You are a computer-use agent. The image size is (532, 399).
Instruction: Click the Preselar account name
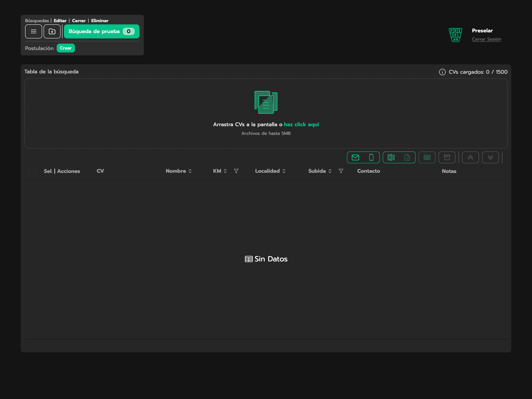482,30
